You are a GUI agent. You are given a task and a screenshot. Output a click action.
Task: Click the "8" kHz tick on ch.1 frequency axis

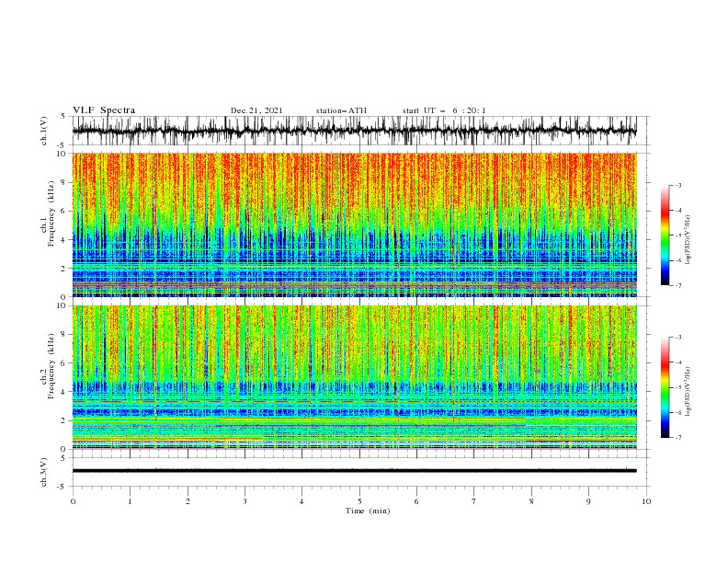(x=65, y=182)
